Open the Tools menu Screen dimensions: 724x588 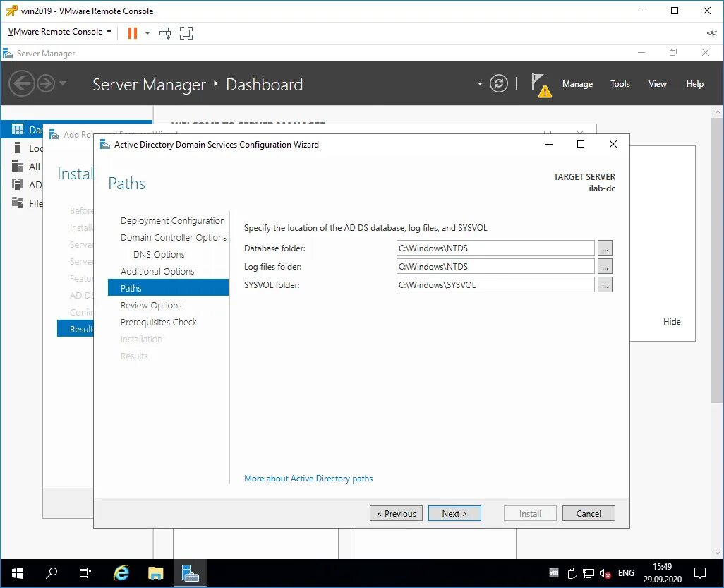coord(620,83)
